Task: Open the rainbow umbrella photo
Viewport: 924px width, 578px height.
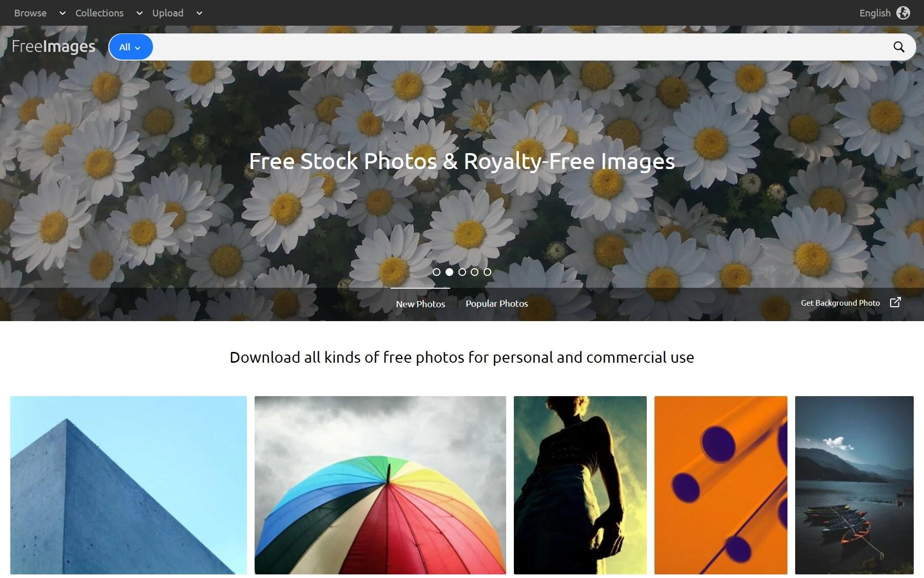Action: [x=380, y=485]
